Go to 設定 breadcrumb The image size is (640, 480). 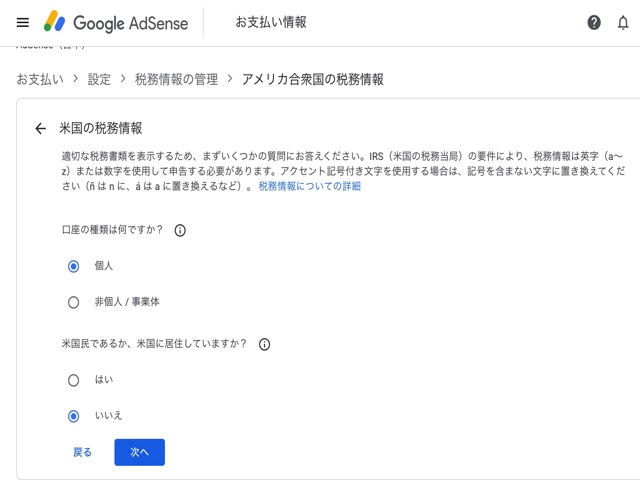(99, 79)
